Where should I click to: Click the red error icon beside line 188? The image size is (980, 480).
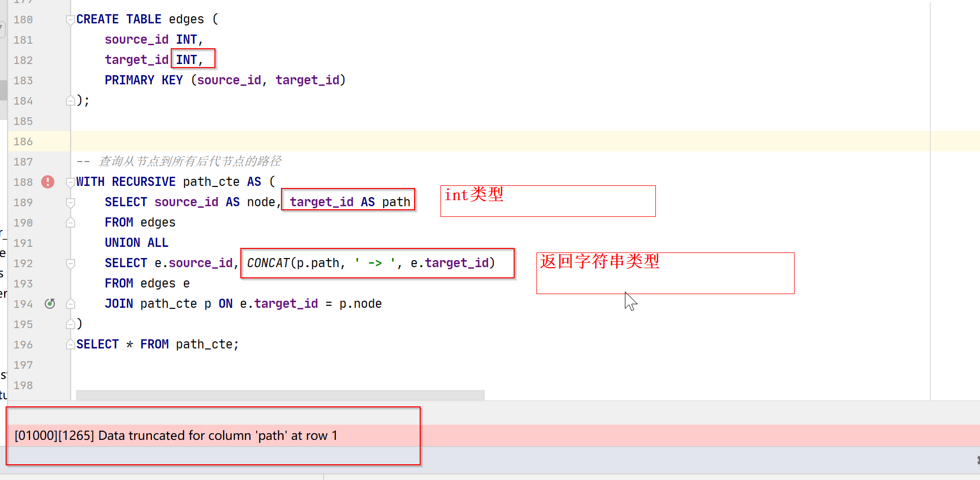tap(47, 182)
